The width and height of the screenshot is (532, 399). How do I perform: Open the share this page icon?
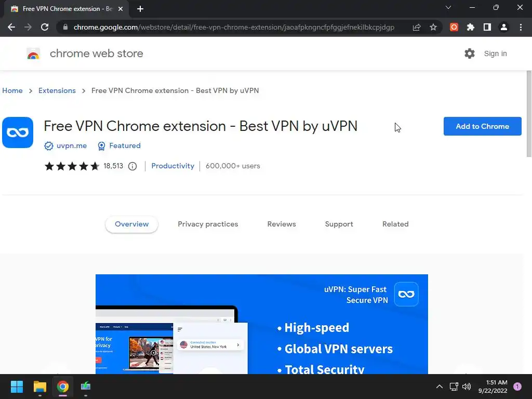[x=416, y=27]
